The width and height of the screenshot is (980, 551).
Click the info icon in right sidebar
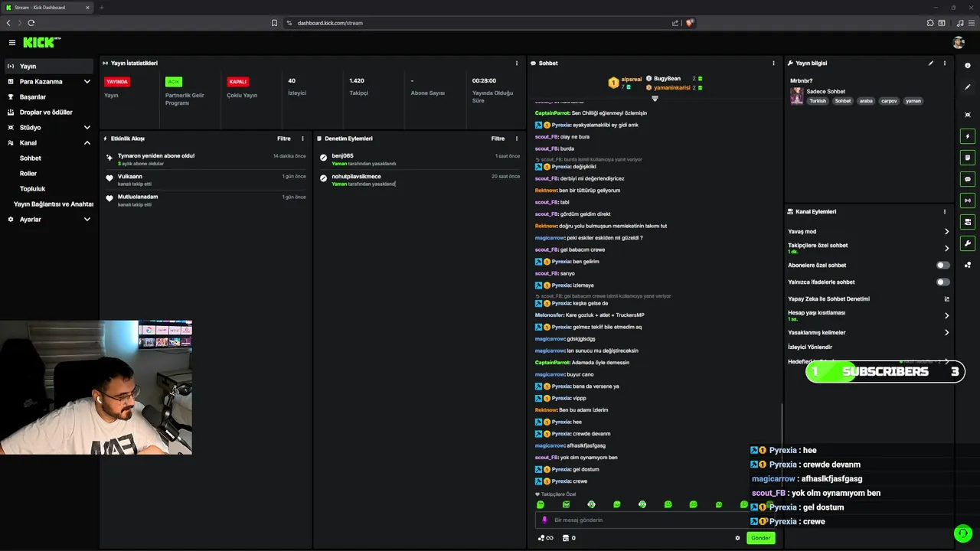point(968,66)
